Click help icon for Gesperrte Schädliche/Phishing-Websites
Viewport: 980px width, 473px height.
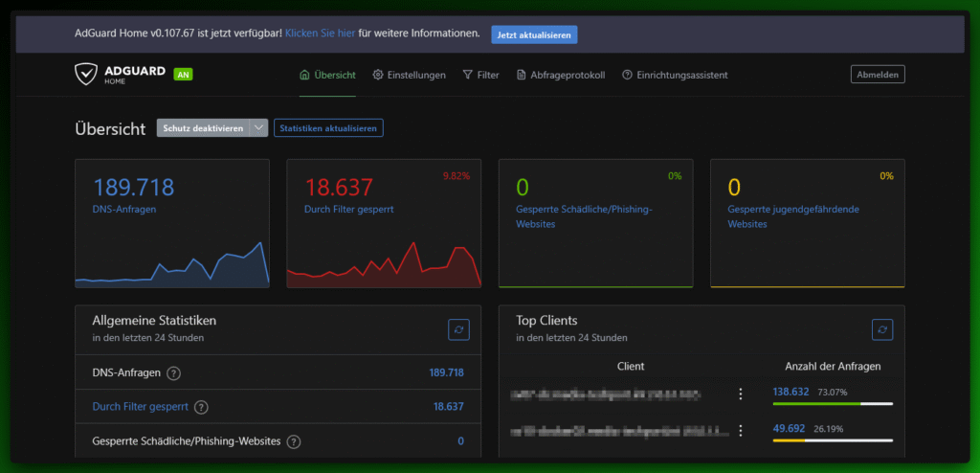294,441
